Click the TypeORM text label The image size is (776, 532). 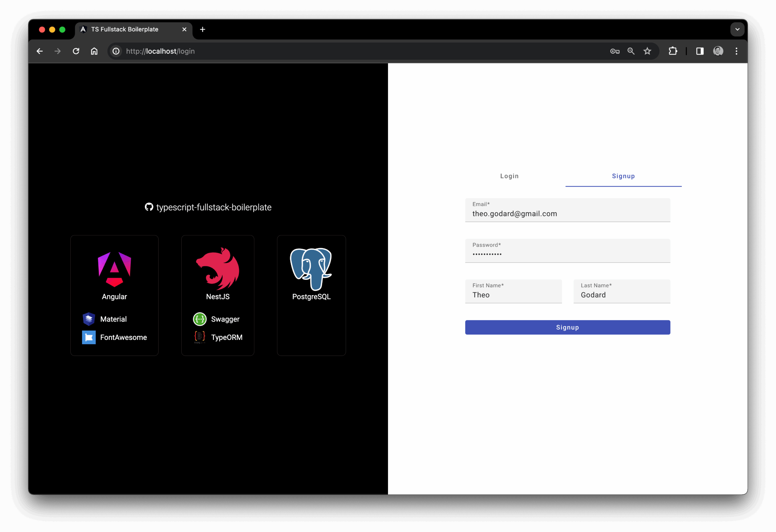click(x=227, y=337)
